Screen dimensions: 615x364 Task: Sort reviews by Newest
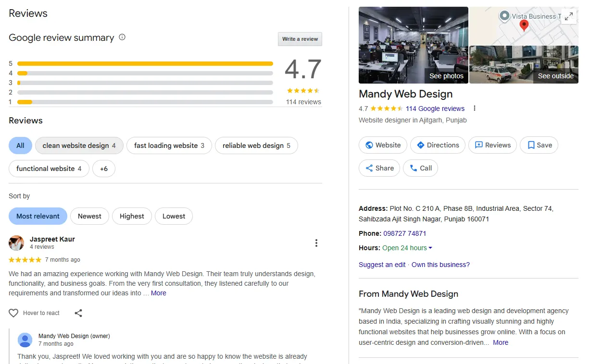[89, 216]
